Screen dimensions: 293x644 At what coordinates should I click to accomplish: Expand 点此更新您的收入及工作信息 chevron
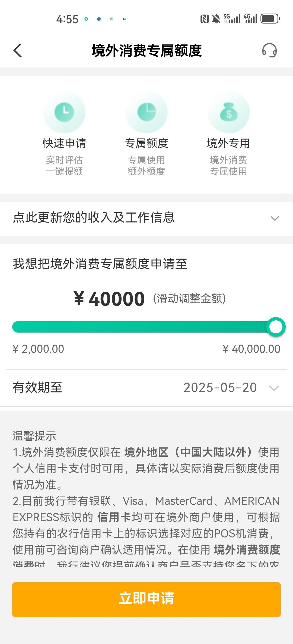(275, 218)
